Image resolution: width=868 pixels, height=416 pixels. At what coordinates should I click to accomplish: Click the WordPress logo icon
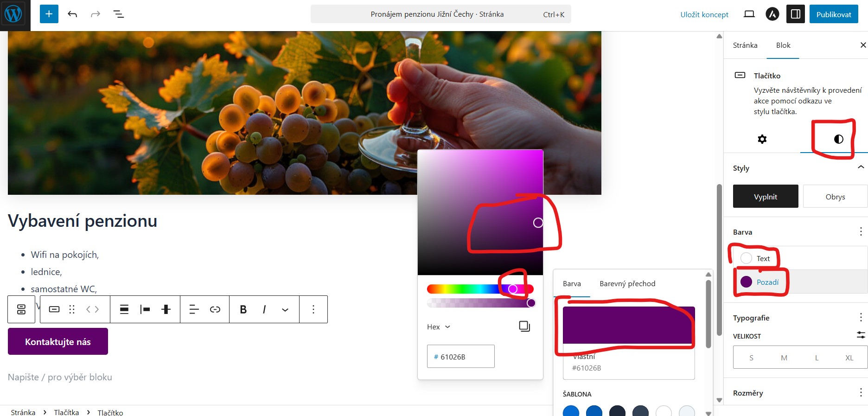pyautogui.click(x=13, y=14)
